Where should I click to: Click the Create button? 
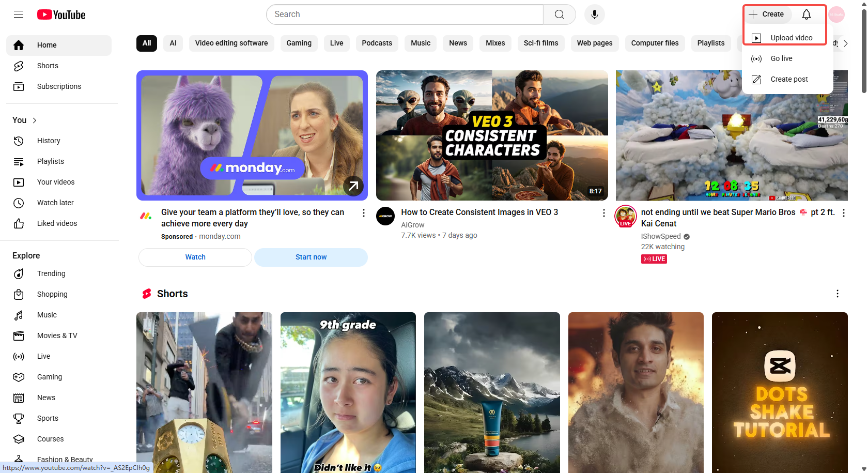[x=767, y=14]
